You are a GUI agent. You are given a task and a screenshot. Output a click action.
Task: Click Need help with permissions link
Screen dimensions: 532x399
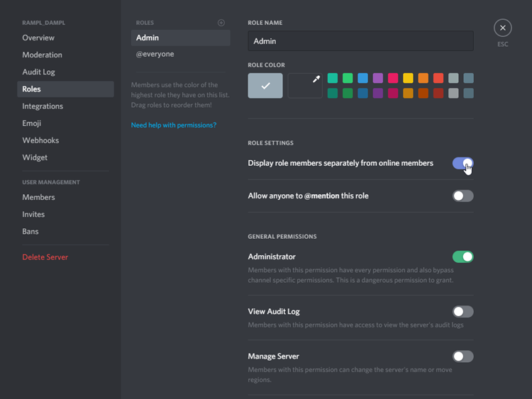tap(174, 125)
